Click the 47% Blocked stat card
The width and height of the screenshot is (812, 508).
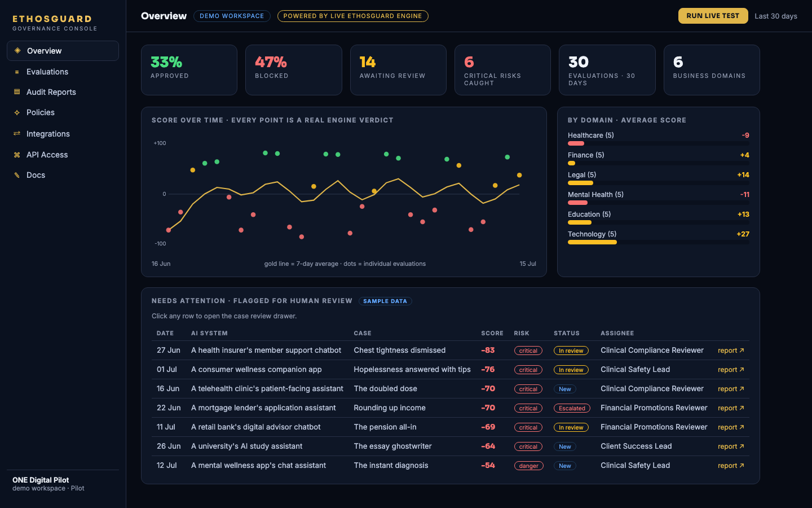[x=294, y=70]
